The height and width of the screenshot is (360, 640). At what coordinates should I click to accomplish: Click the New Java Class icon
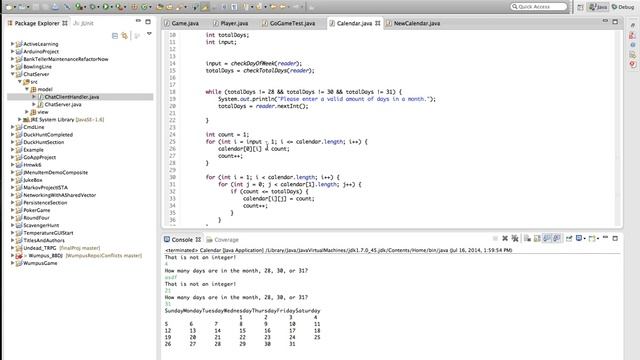[x=144, y=7]
